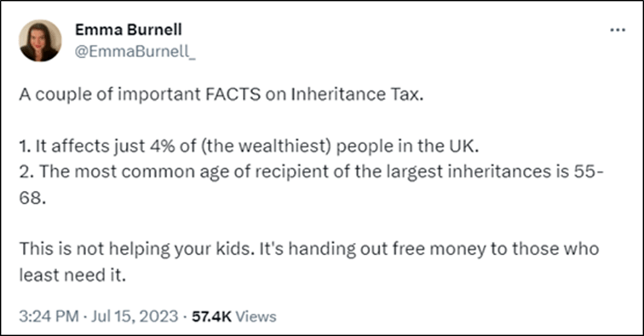Click Emma Burnell's profile picture
Screen dimensions: 644x336
[x=40, y=41]
